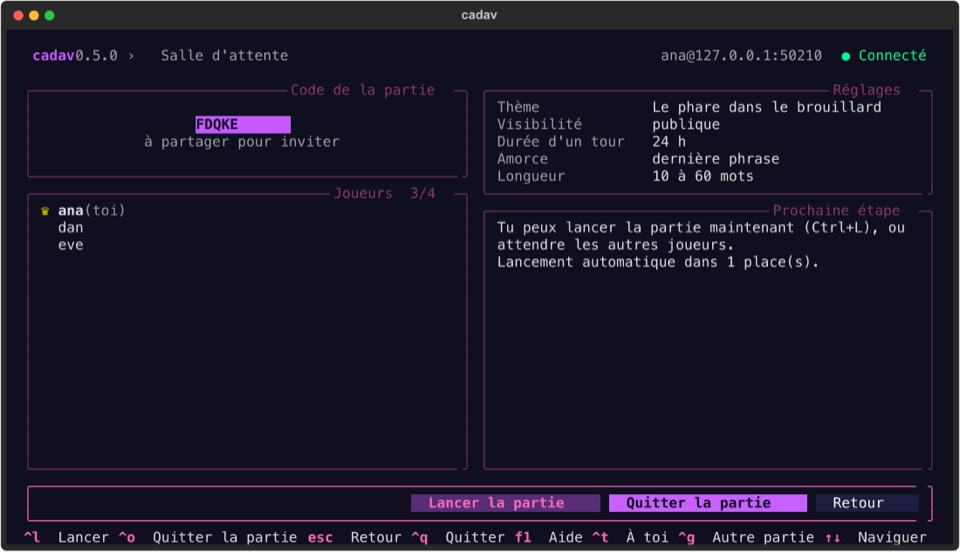Click the ^g Autre partie shortcut hint
960x552 pixels.
pos(746,537)
